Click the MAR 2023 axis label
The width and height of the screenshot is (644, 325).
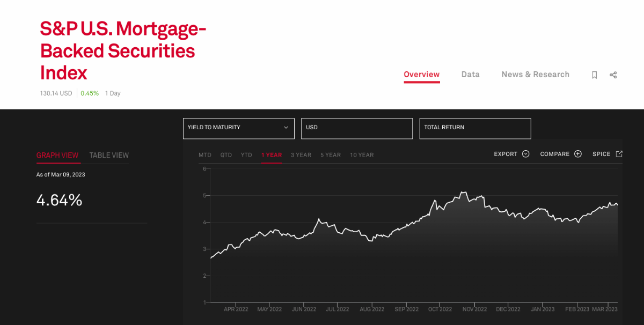(605, 309)
